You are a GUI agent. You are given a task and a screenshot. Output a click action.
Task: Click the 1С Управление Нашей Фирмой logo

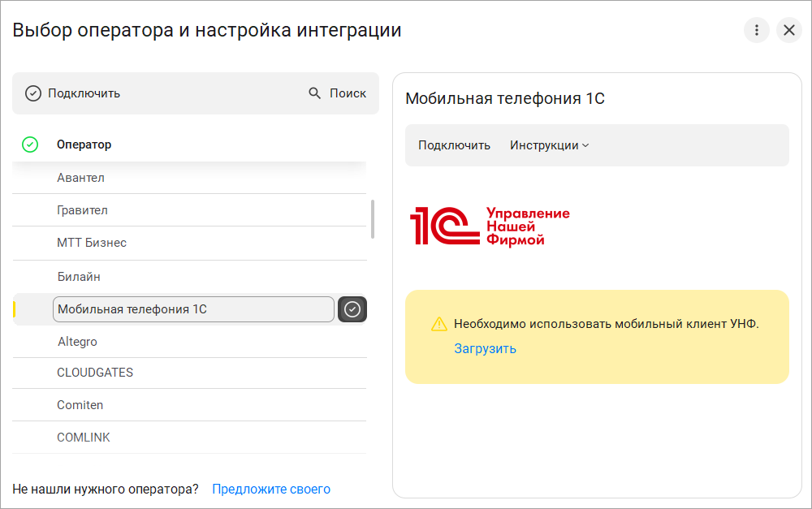click(x=490, y=226)
